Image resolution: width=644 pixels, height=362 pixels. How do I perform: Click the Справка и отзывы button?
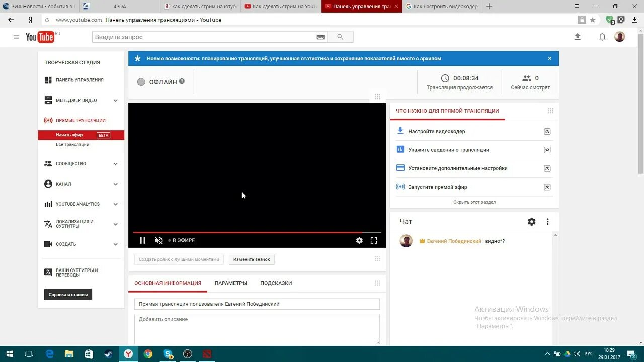(x=68, y=294)
